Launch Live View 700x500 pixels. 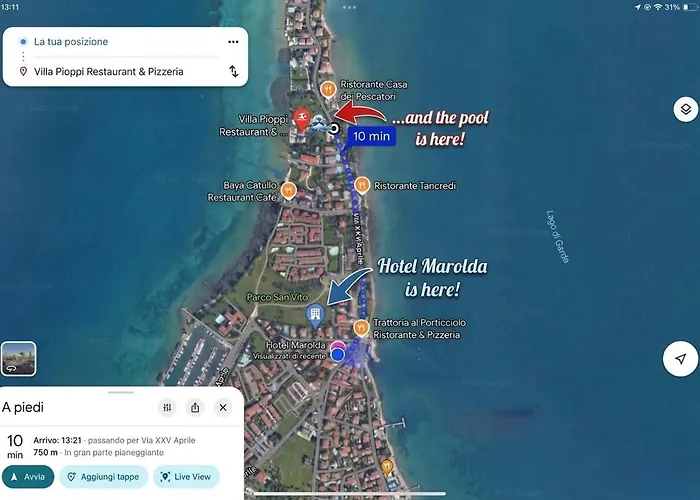(186, 477)
